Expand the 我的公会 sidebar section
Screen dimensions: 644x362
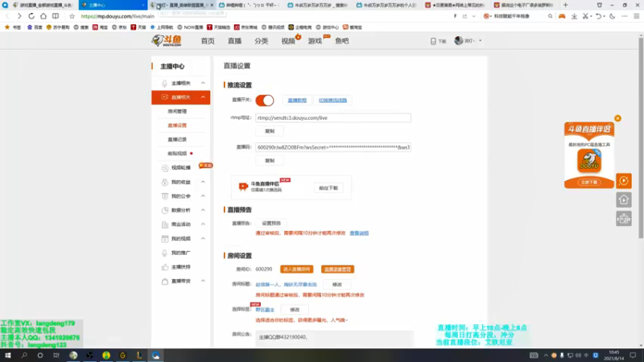coord(203,195)
